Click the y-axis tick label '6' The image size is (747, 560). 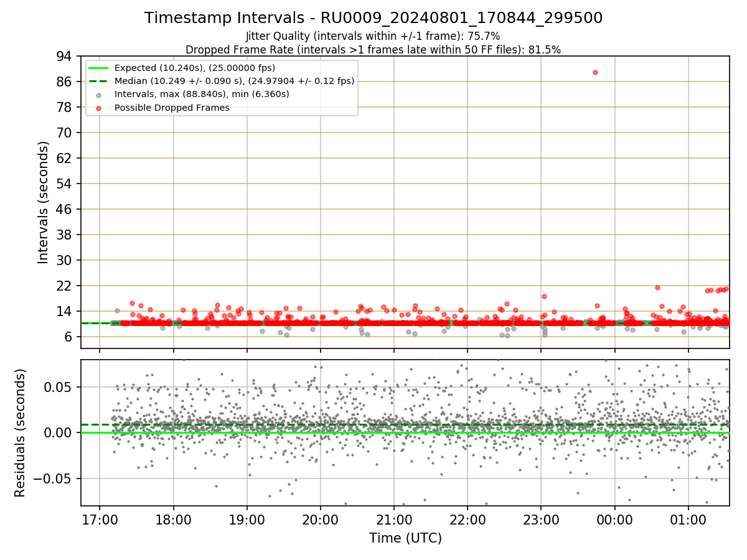point(68,337)
